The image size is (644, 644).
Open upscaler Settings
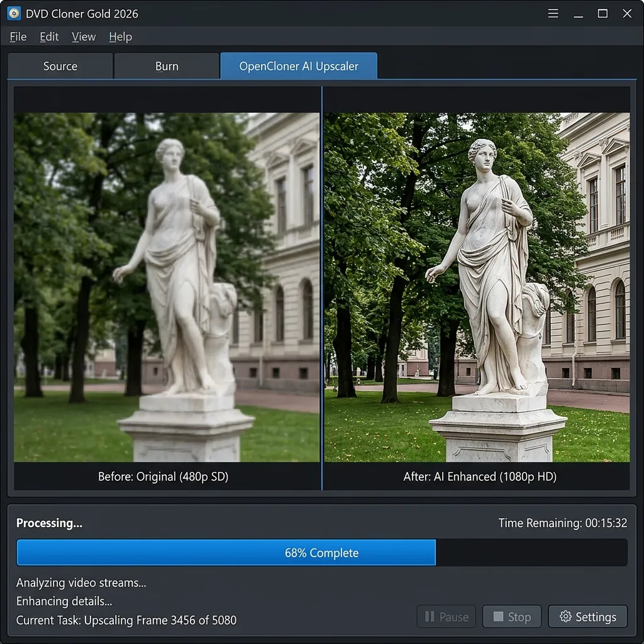pyautogui.click(x=588, y=616)
